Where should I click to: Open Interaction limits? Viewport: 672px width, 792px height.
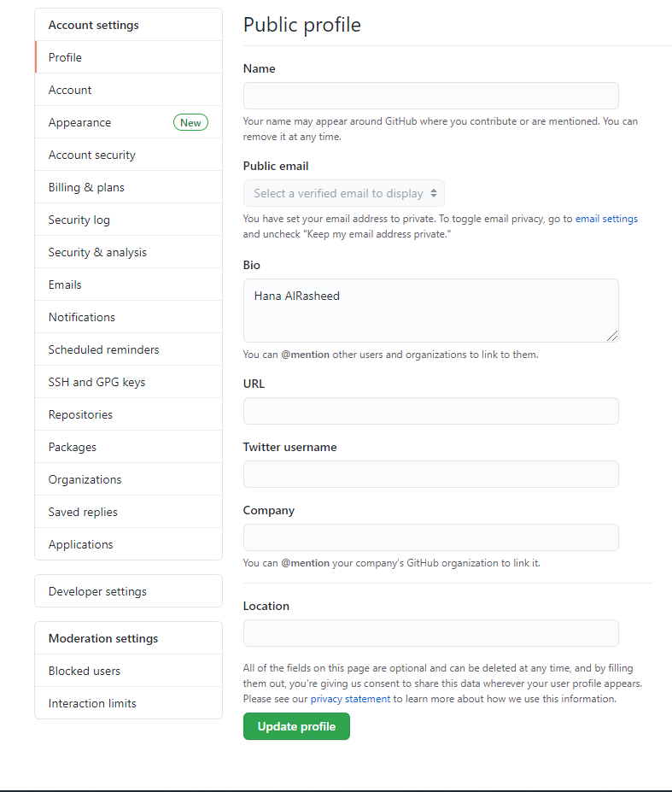[x=128, y=702]
